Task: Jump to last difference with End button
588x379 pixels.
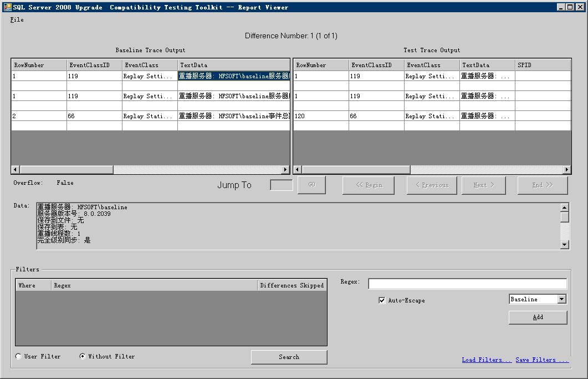Action: (543, 185)
